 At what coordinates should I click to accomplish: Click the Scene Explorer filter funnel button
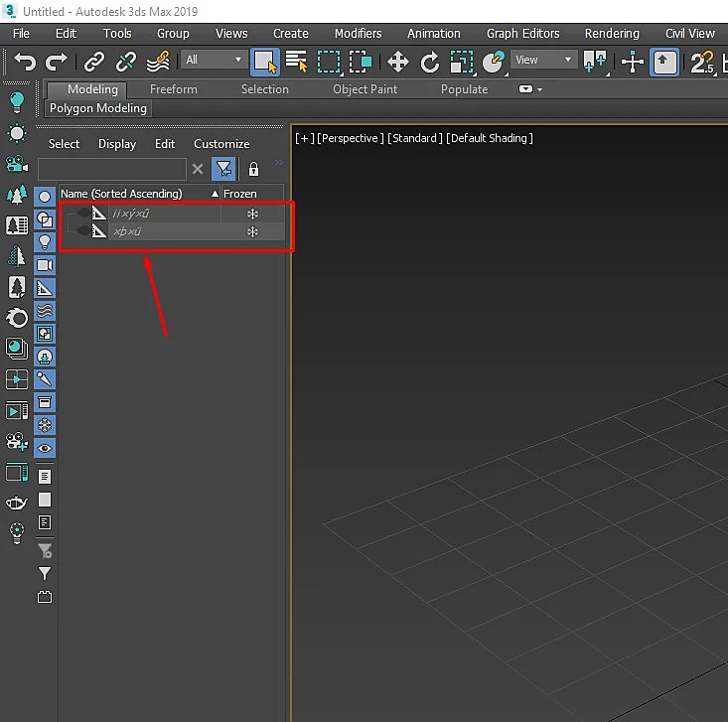click(x=223, y=169)
